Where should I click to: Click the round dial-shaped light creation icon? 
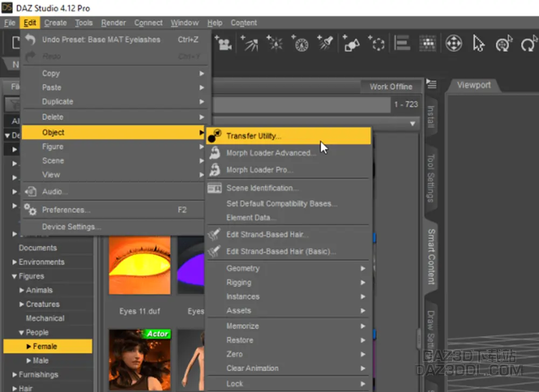[300, 44]
